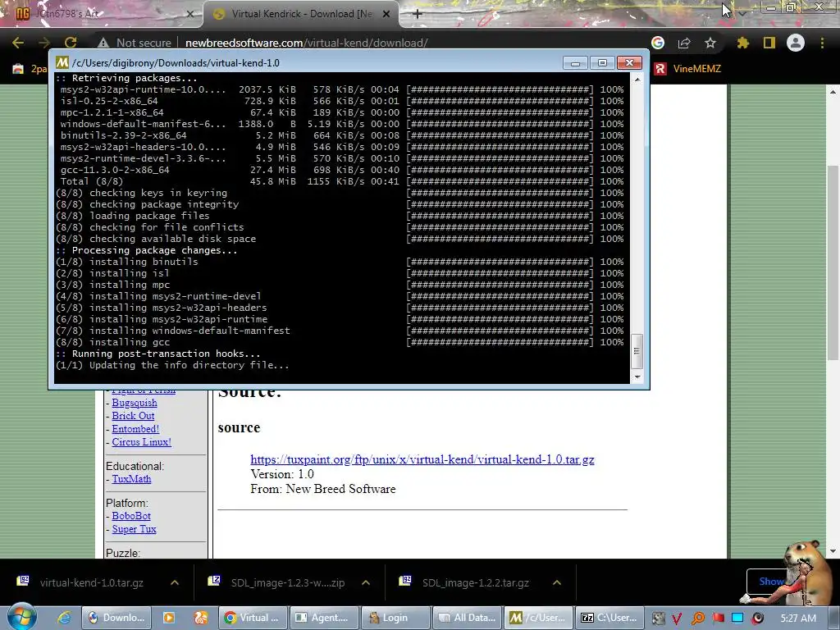The width and height of the screenshot is (840, 630).
Task: Switch to the All Data... taskbar window
Action: [467, 618]
